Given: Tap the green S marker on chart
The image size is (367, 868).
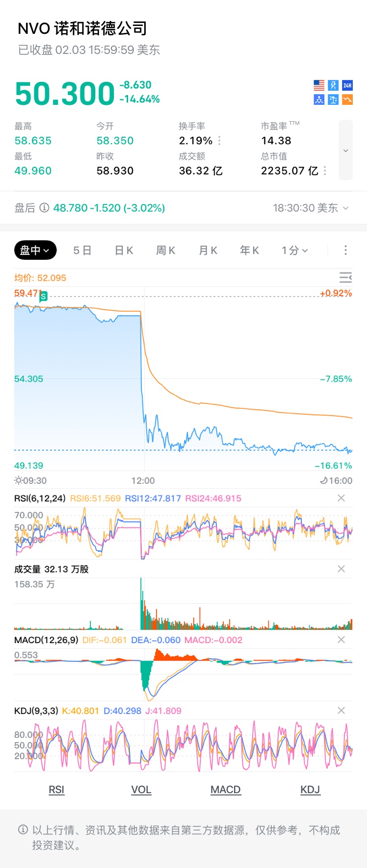Looking at the screenshot, I should (x=44, y=296).
